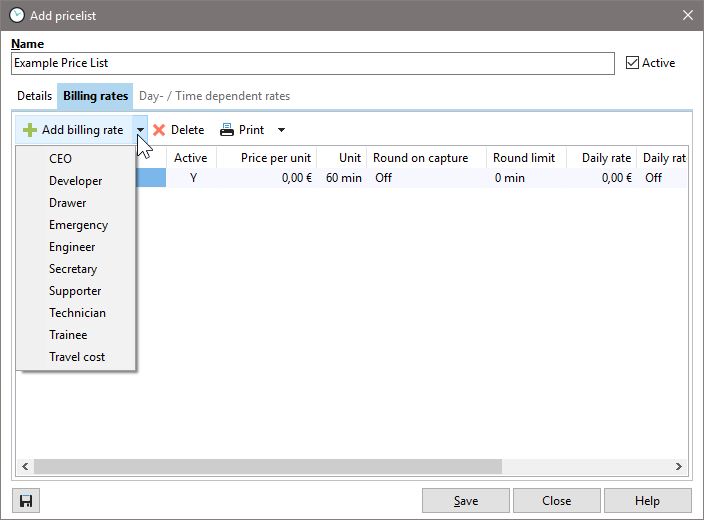Expand the Add billing rate dropdown arrow
The width and height of the screenshot is (704, 520).
pyautogui.click(x=141, y=130)
